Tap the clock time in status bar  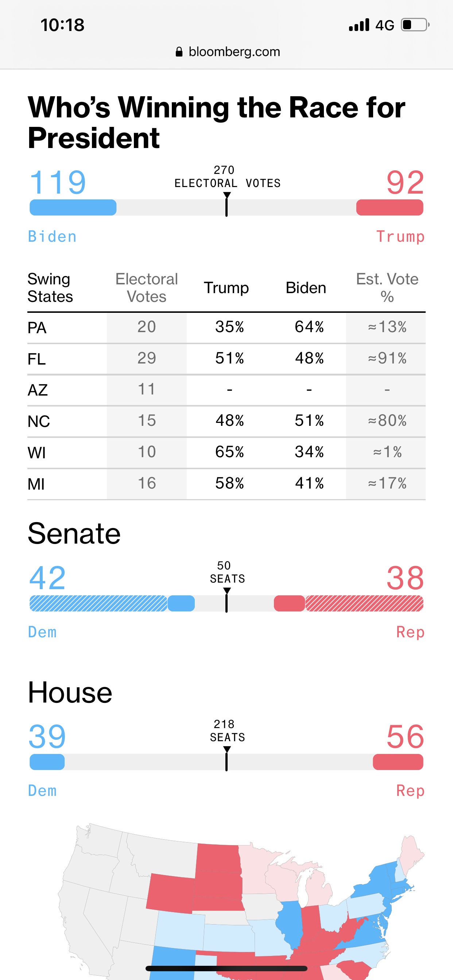(x=62, y=25)
